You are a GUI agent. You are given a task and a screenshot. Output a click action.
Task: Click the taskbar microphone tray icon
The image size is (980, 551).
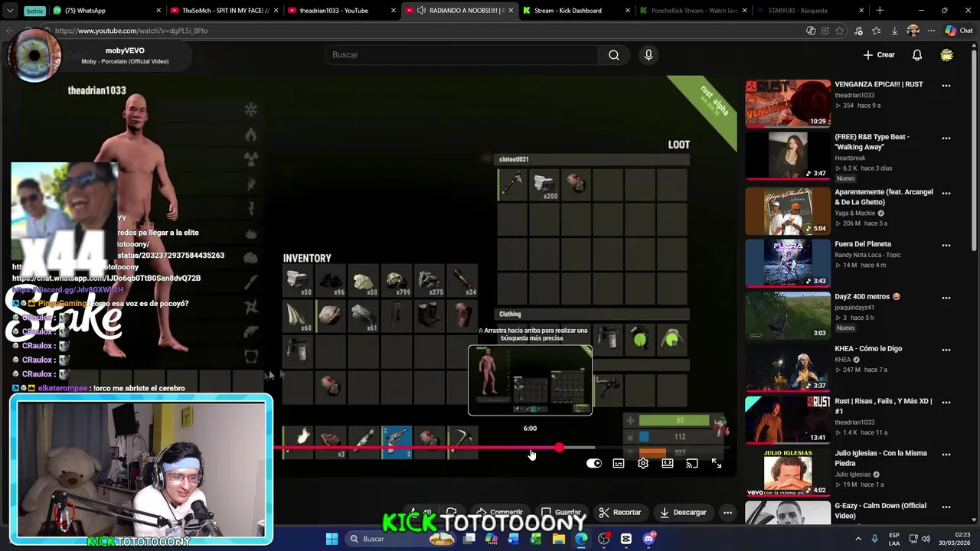click(x=874, y=539)
